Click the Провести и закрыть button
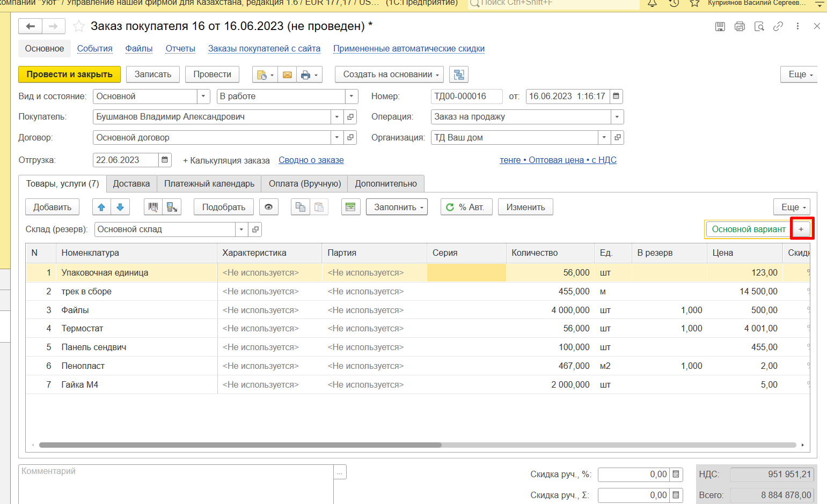 tap(70, 75)
